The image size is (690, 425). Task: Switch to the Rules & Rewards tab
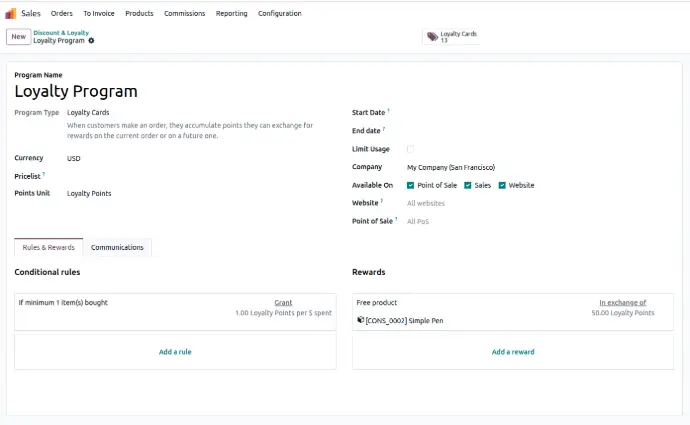48,247
